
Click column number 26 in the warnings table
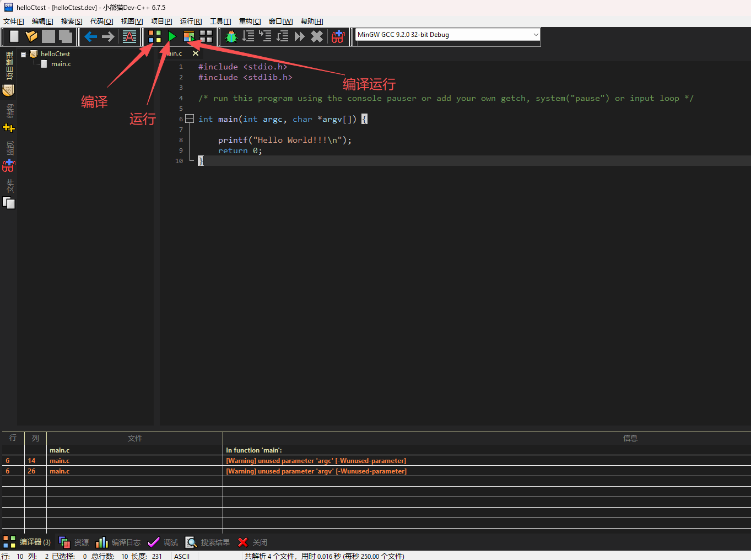point(31,471)
